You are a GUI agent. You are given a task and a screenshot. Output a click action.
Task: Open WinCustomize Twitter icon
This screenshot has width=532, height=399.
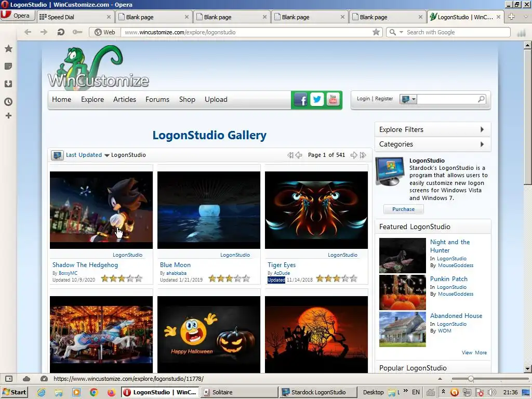point(317,100)
